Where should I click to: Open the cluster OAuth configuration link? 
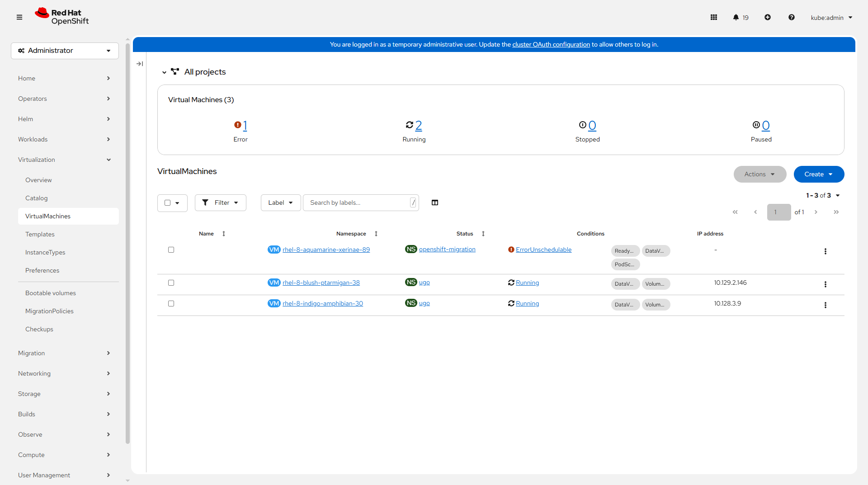(551, 44)
